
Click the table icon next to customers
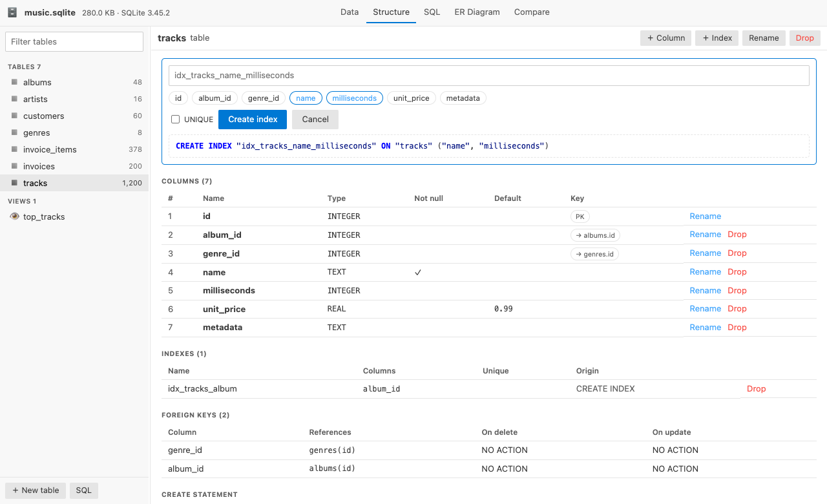coord(14,116)
